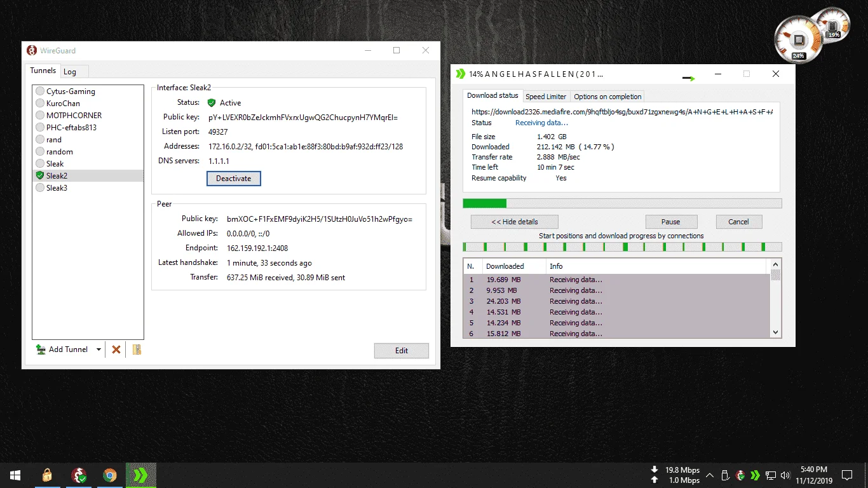The image size is (868, 488).
Task: Click the remove tunnel red X icon
Action: (x=116, y=349)
